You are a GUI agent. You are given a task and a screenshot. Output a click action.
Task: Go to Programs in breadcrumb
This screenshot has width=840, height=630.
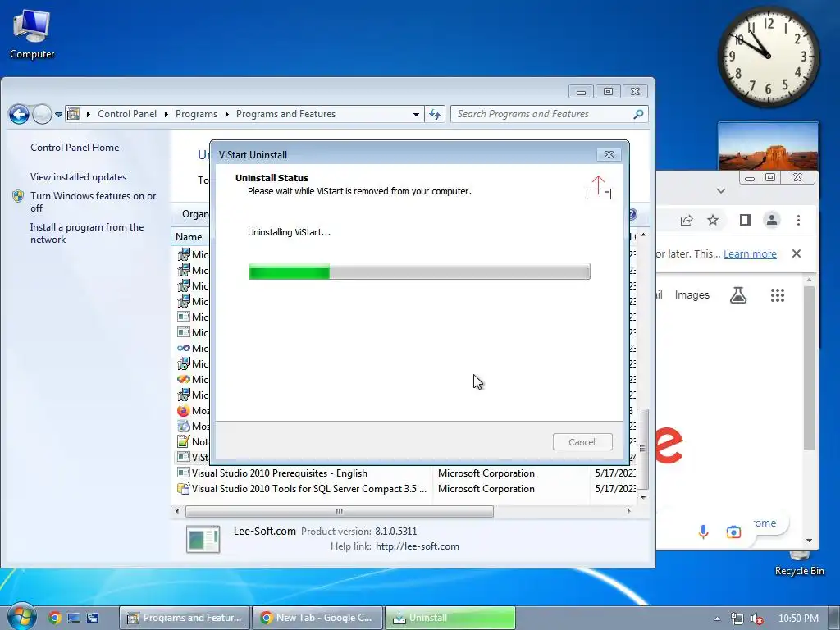196,114
